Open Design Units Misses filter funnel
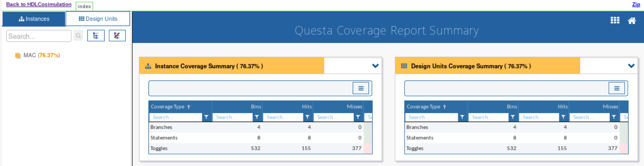644x166 pixels. [x=614, y=117]
